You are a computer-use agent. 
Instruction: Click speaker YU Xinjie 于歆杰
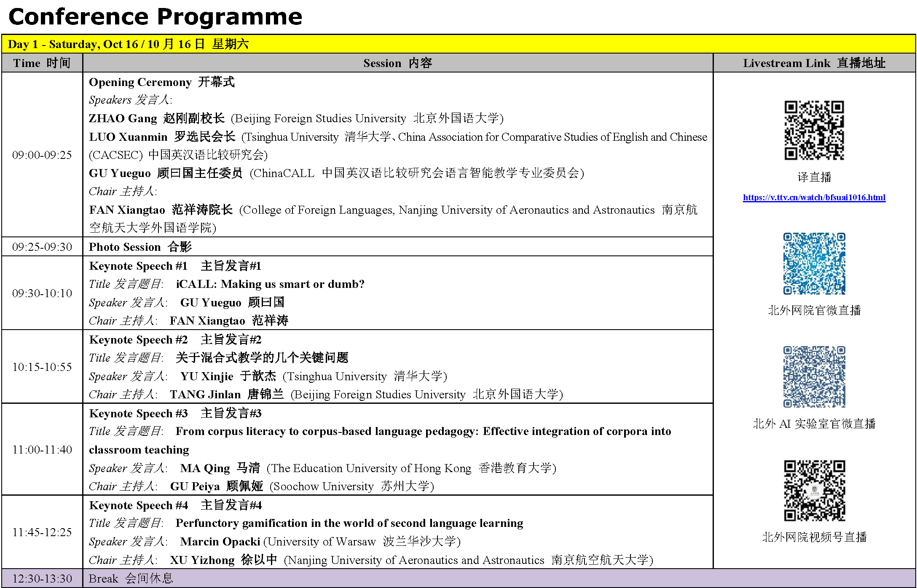point(228,376)
